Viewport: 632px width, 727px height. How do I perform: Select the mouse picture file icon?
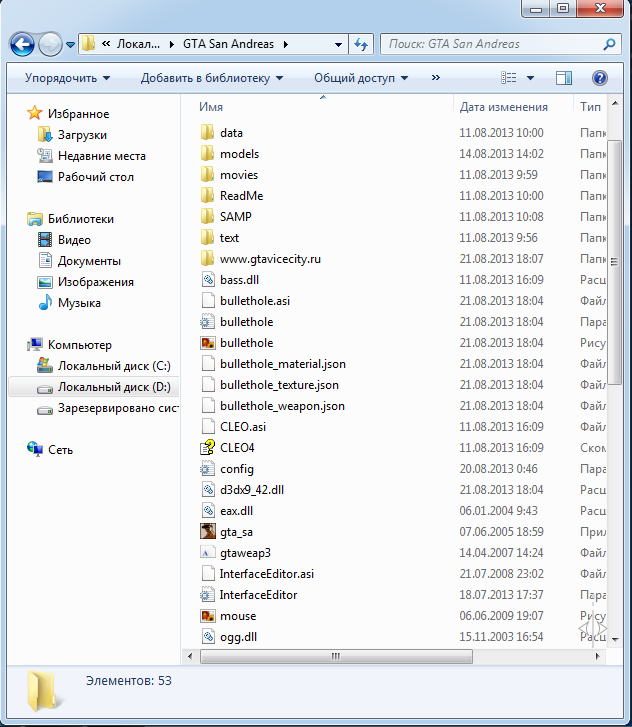[x=208, y=616]
